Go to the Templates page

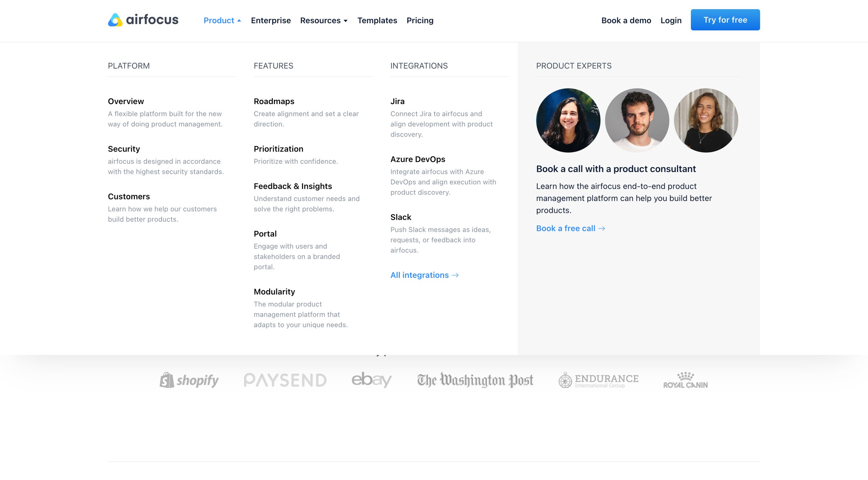click(377, 21)
